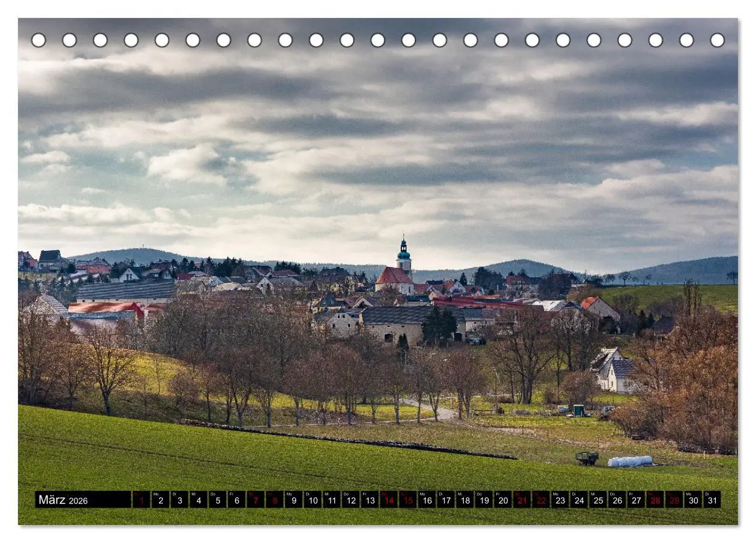Select Friday 6 in the calendar strip
The width and height of the screenshot is (756, 543).
tap(236, 500)
